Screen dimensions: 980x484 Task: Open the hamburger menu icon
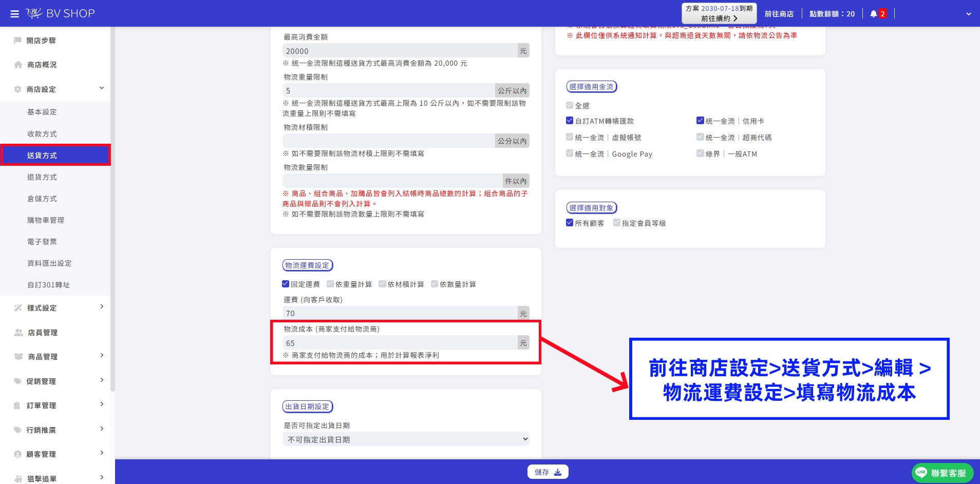tap(14, 14)
